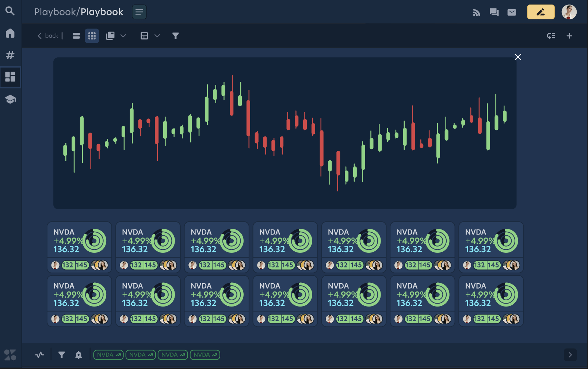588x369 pixels.
Task: Add a new item with plus icon
Action: [569, 36]
